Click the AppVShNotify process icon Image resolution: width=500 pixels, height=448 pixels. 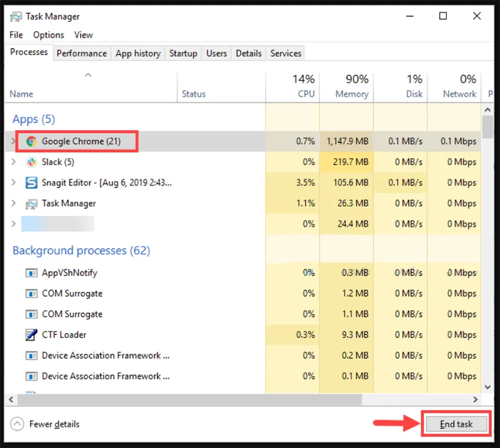coord(31,273)
